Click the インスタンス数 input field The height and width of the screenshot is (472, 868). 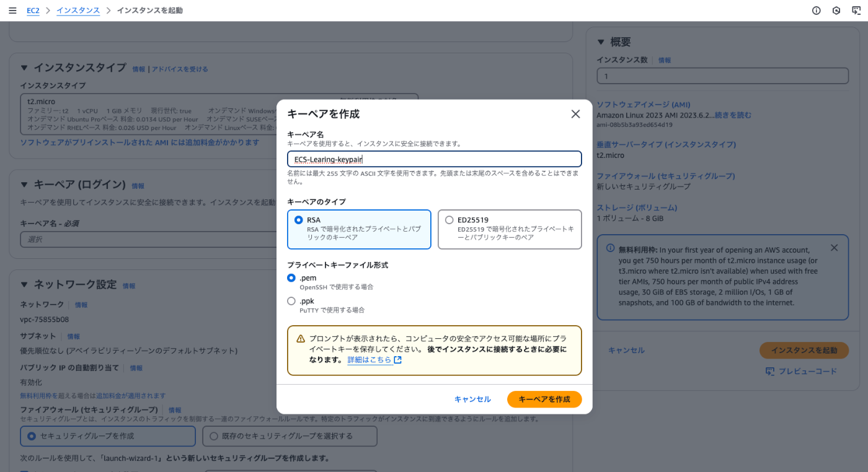click(722, 76)
